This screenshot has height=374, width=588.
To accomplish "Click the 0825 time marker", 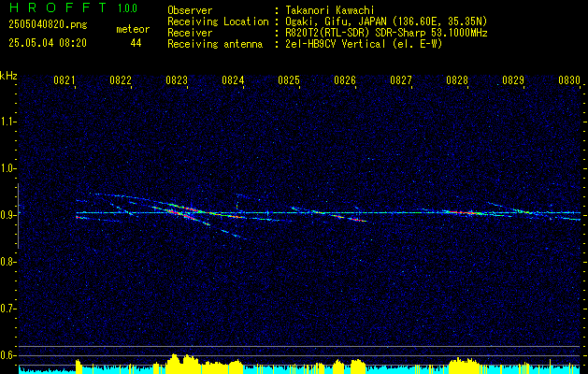I will click(289, 79).
